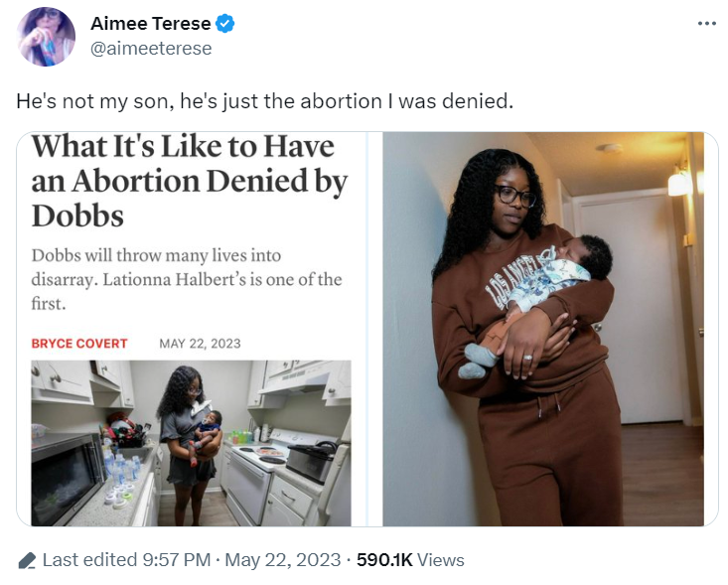The width and height of the screenshot is (728, 585).
Task: Click the article's 'MAY 22, 2023' date text
Action: click(x=200, y=344)
